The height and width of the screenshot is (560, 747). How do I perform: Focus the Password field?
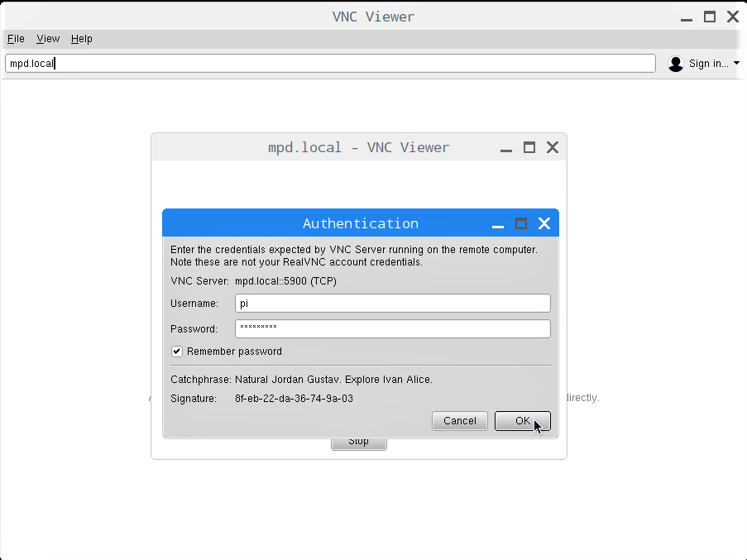(x=393, y=329)
